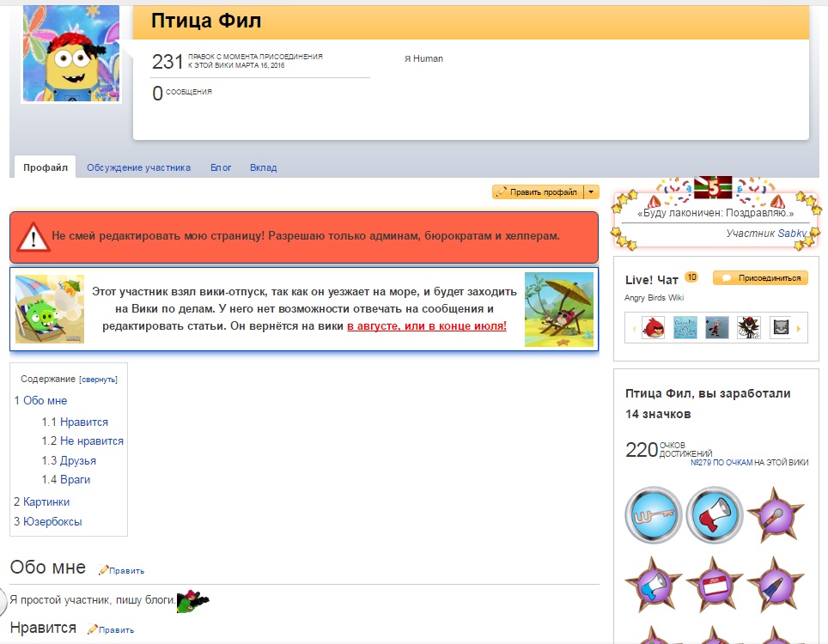The width and height of the screenshot is (828, 644).
Task: Click the Angry Birds Wiki chat label
Action: pos(654,298)
